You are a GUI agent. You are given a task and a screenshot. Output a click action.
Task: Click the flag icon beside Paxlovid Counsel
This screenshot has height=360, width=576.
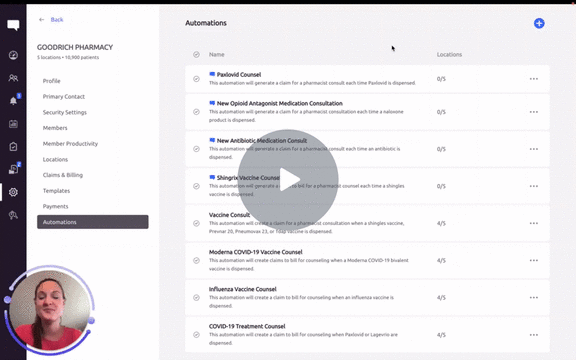[x=212, y=74]
